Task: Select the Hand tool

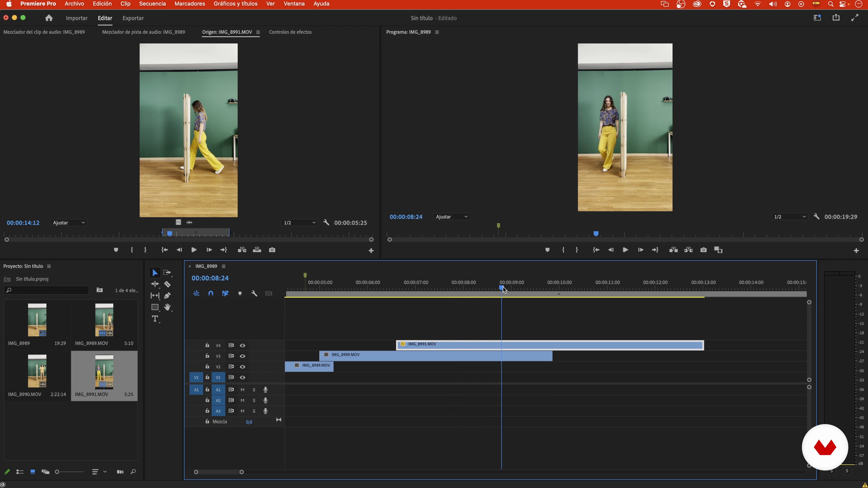Action: coord(167,307)
